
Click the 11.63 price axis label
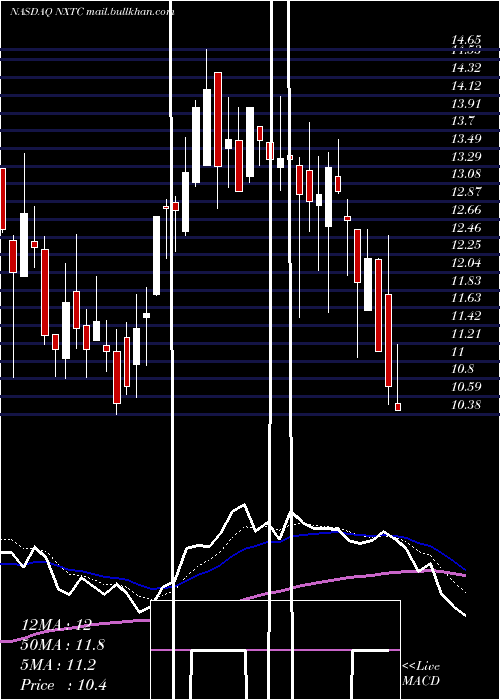point(466,298)
